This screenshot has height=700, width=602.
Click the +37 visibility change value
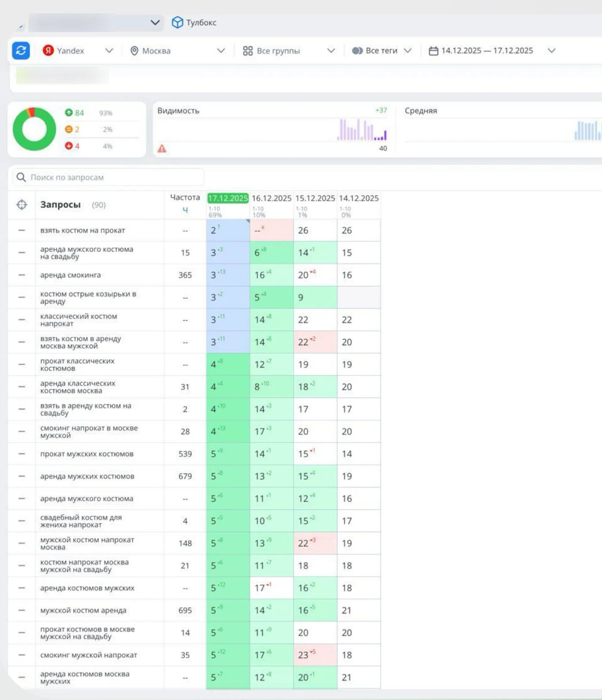[381, 110]
